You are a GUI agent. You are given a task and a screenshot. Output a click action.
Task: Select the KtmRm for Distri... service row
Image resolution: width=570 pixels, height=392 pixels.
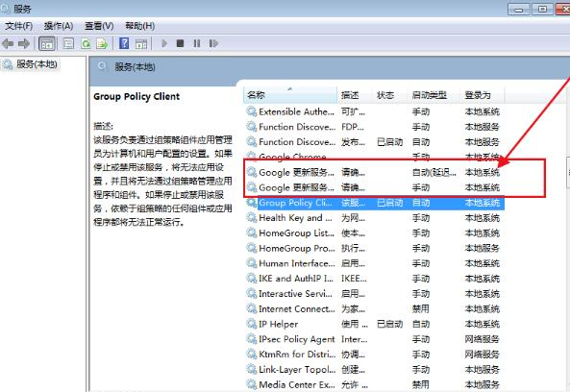click(374, 355)
